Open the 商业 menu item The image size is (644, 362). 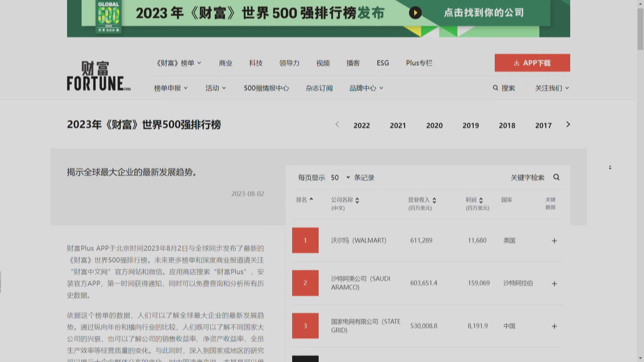pos(226,63)
